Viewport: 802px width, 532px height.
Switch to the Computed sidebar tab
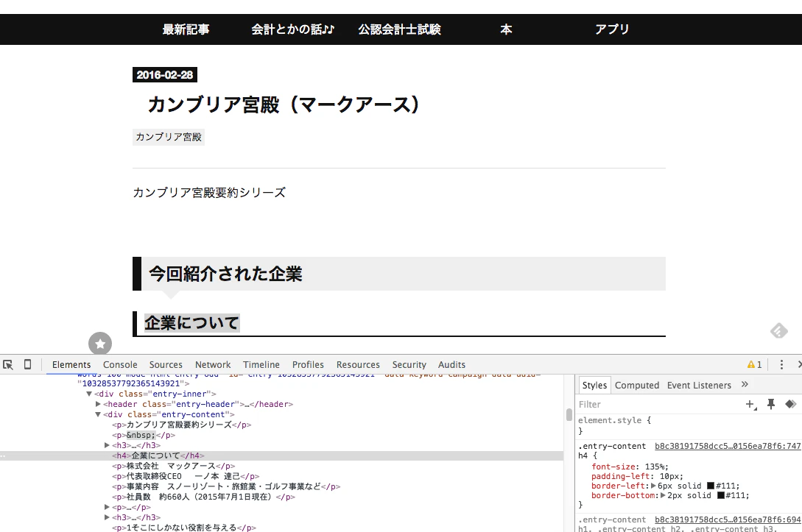[x=637, y=386]
